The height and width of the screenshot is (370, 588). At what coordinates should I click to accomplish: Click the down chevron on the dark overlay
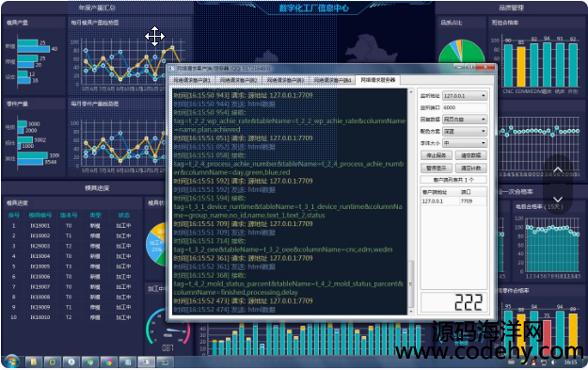click(x=558, y=199)
